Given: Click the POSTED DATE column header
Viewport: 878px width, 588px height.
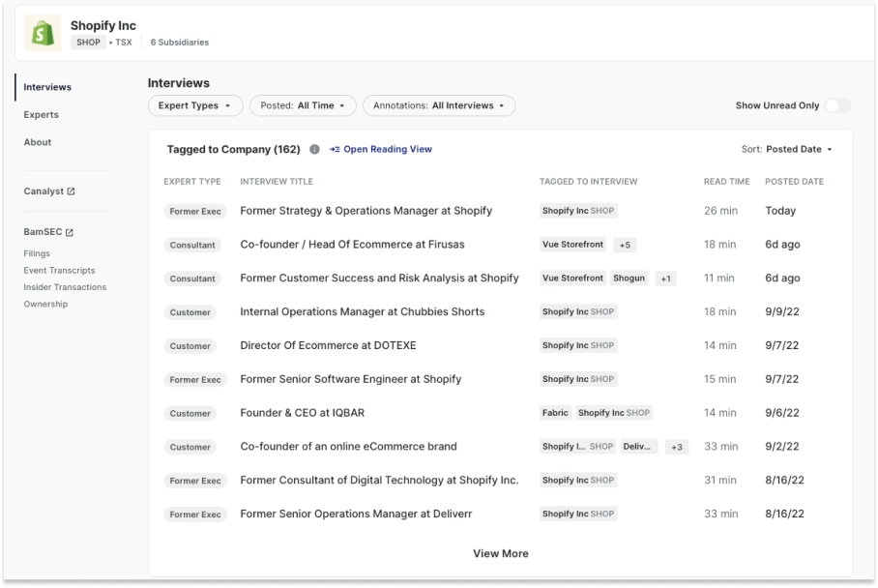Looking at the screenshot, I should pos(794,182).
